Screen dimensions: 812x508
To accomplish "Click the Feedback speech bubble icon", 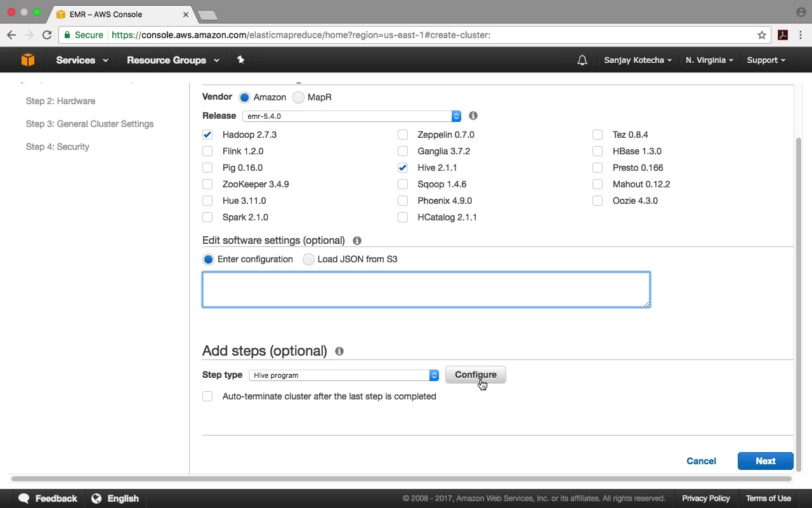I will click(x=24, y=498).
